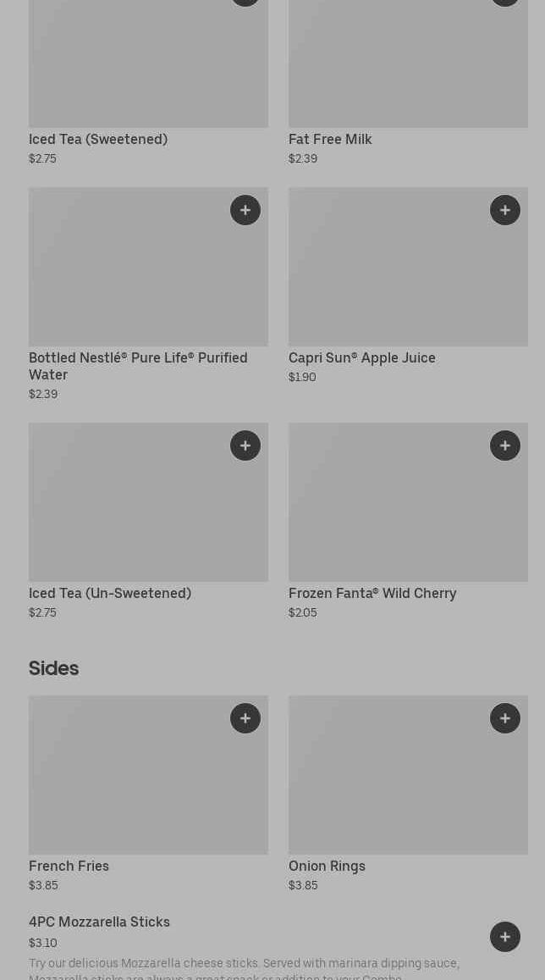Select the Iced Tea (Un-Sweetened) item name
Screen dimensions: 545x980
click(x=110, y=594)
